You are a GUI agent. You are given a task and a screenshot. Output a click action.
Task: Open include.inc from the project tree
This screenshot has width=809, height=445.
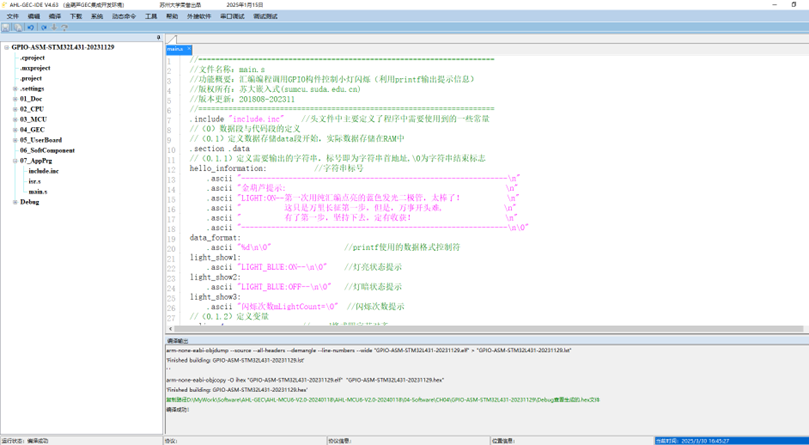43,171
